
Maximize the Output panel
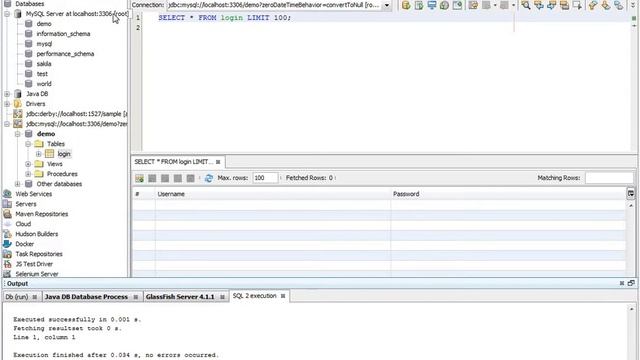631,283
